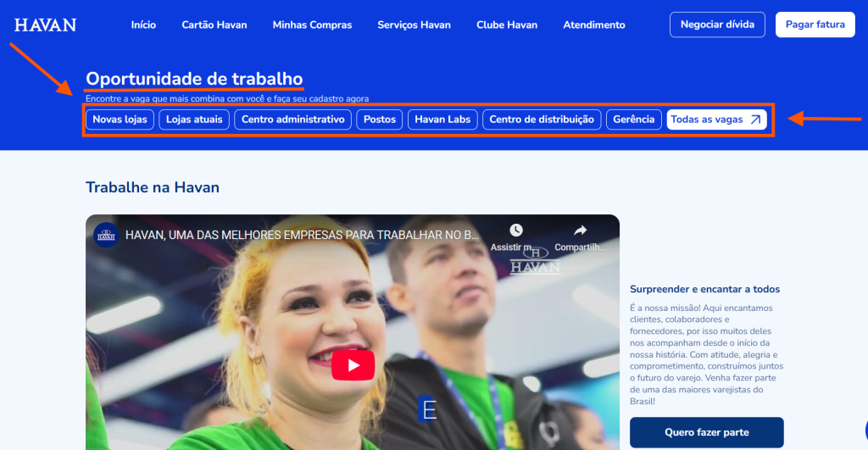Click the HAVAN logo in header
The height and width of the screenshot is (450, 868).
point(46,25)
